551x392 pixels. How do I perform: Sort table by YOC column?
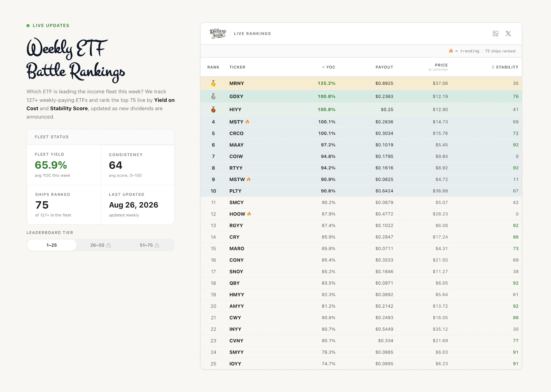tap(329, 67)
